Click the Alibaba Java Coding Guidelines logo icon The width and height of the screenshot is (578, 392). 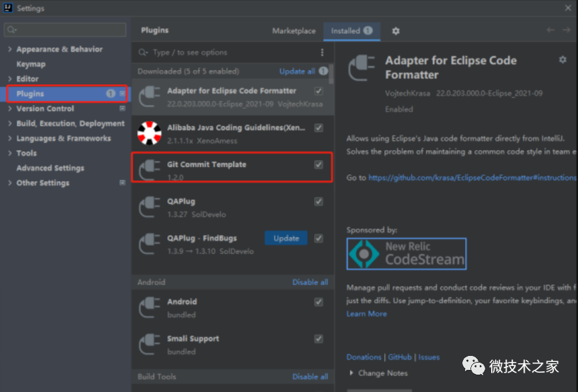[149, 134]
